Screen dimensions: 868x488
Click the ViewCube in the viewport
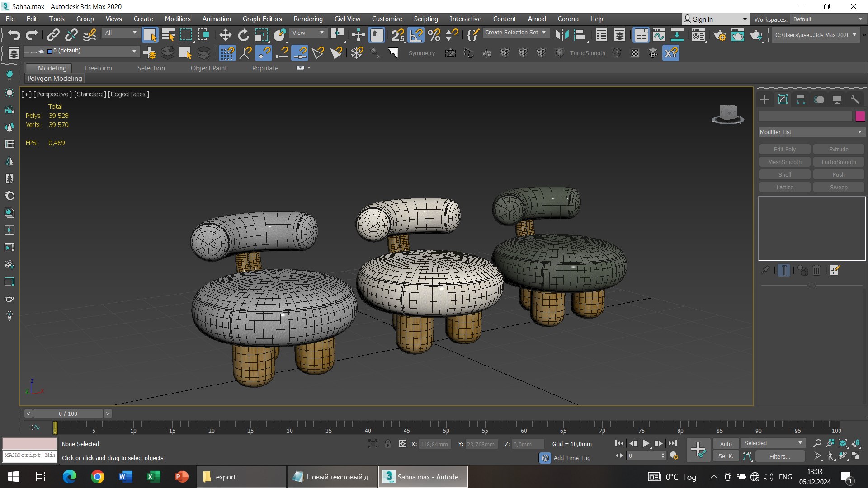click(728, 114)
